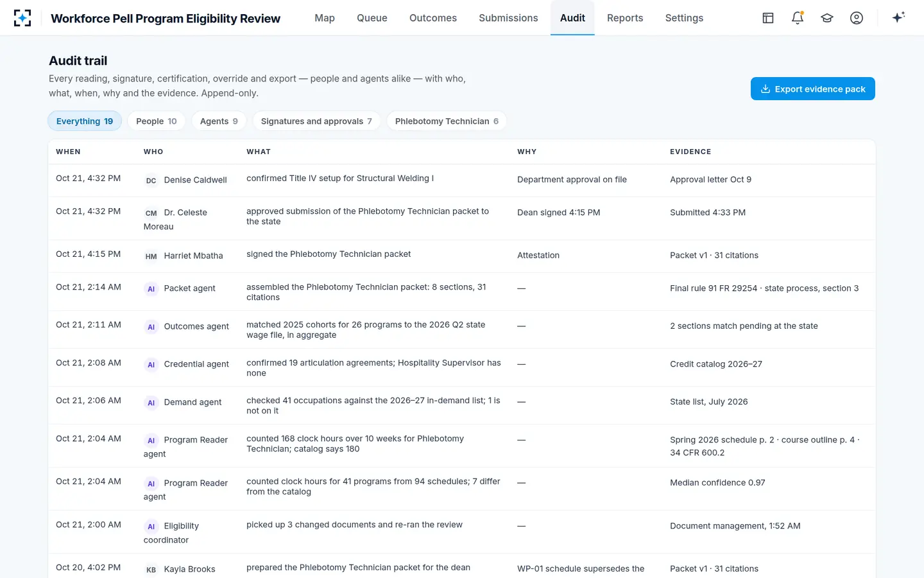Click 'Median confidence 0.97' cell
Viewport: 924px width, 578px height.
(717, 483)
